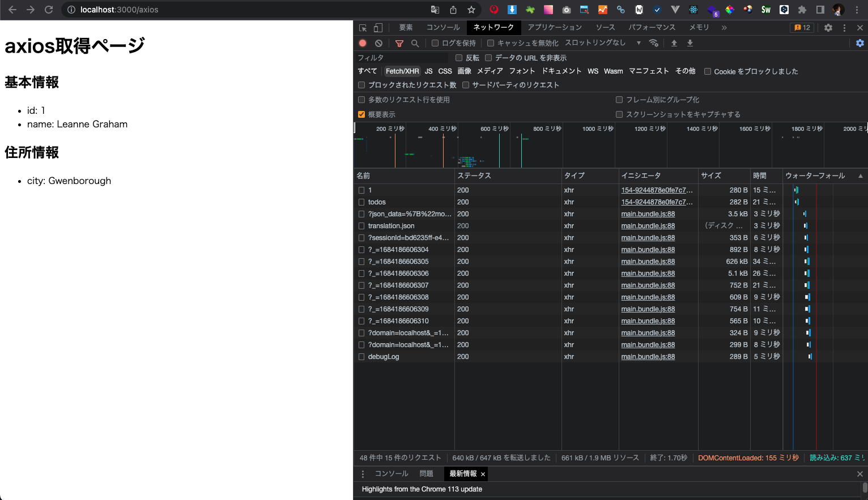Bookmark the page with the star icon
The width and height of the screenshot is (868, 500).
(x=471, y=10)
